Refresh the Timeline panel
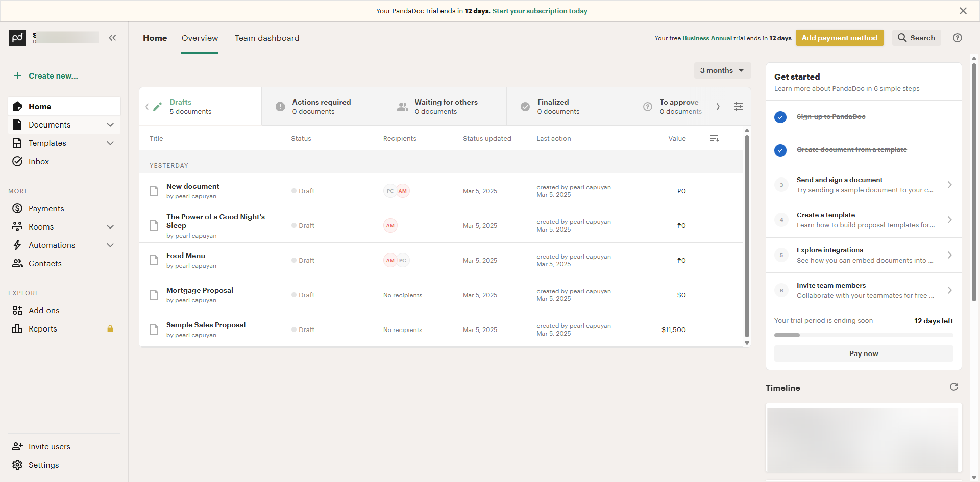The height and width of the screenshot is (482, 980). [x=953, y=387]
